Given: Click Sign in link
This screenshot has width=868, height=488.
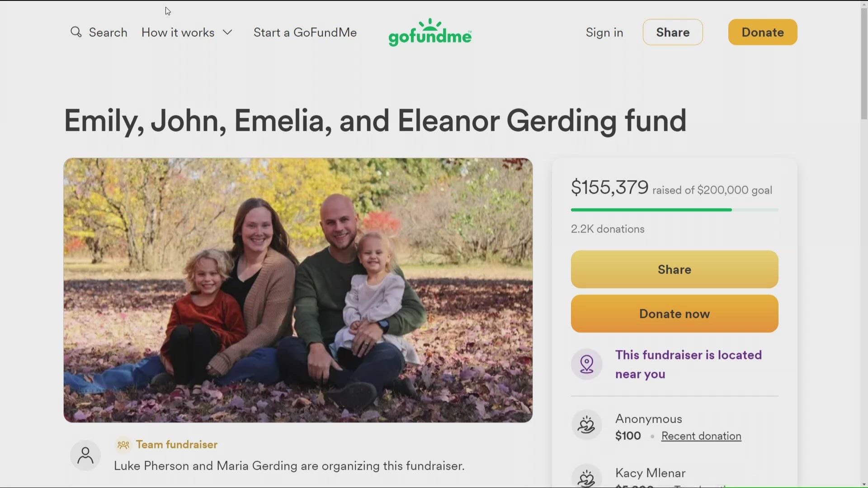Looking at the screenshot, I should (604, 32).
